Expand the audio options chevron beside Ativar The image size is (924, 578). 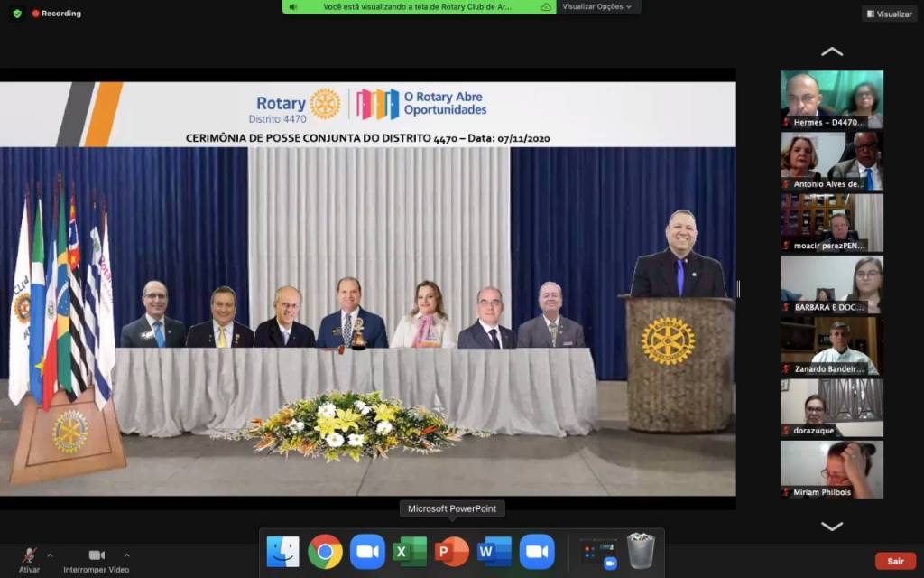click(x=50, y=555)
